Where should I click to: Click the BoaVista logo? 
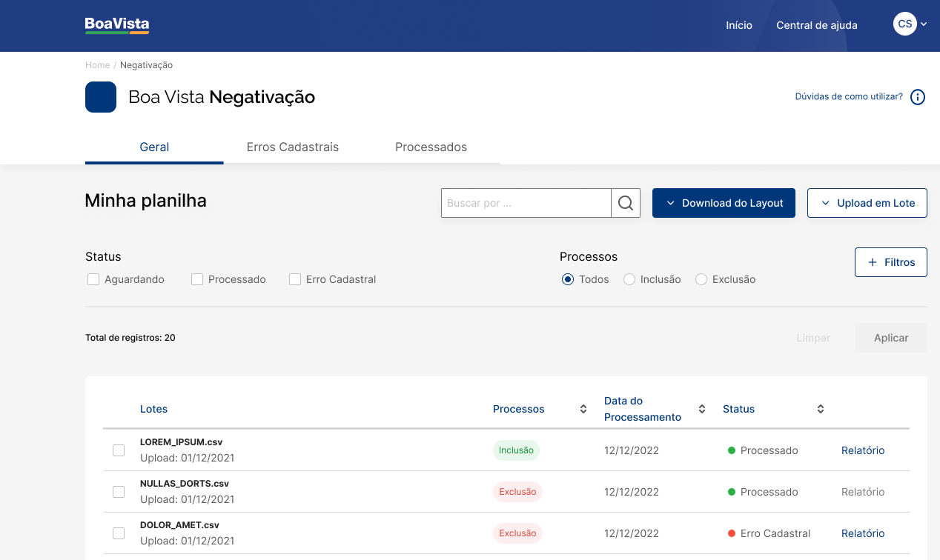(x=117, y=25)
